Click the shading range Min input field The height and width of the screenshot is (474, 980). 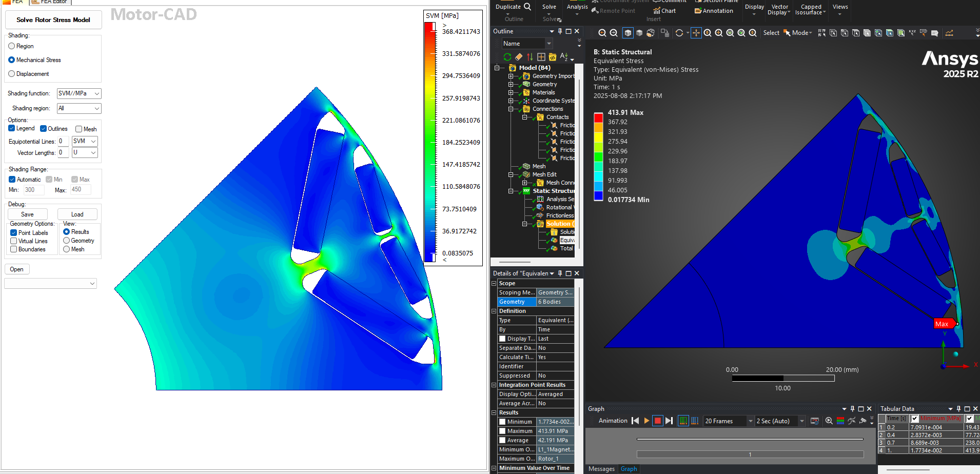click(x=33, y=190)
